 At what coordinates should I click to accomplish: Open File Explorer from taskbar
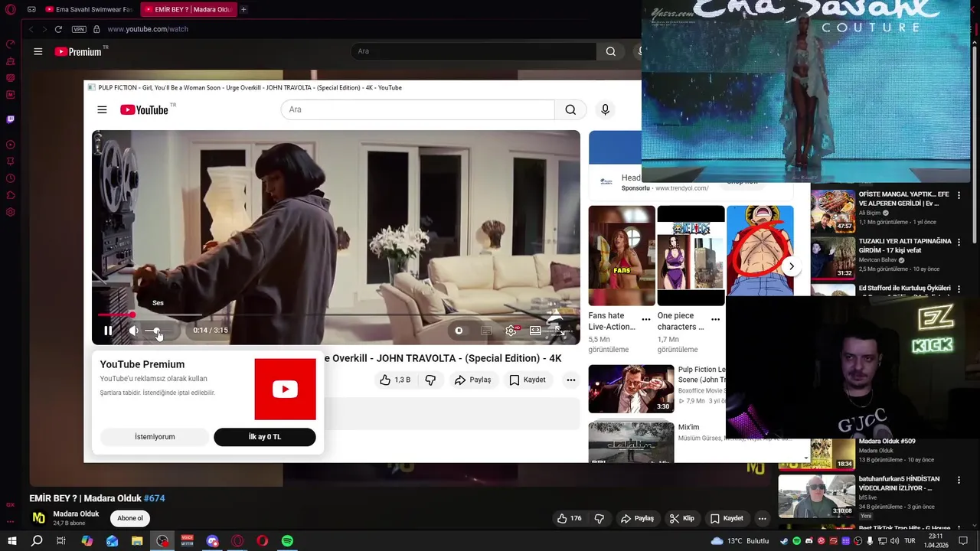tap(137, 541)
